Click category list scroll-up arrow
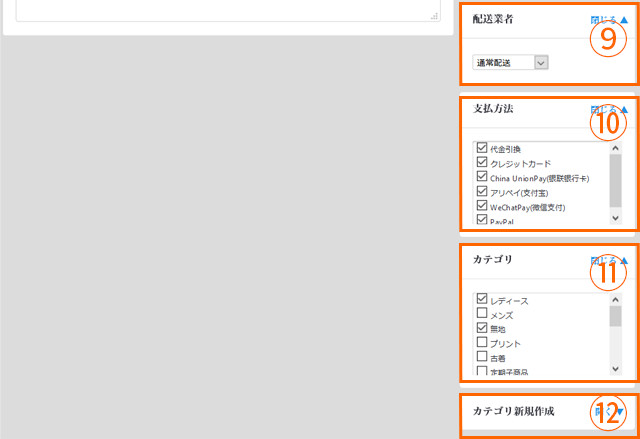Image resolution: width=640 pixels, height=439 pixels. pos(615,298)
